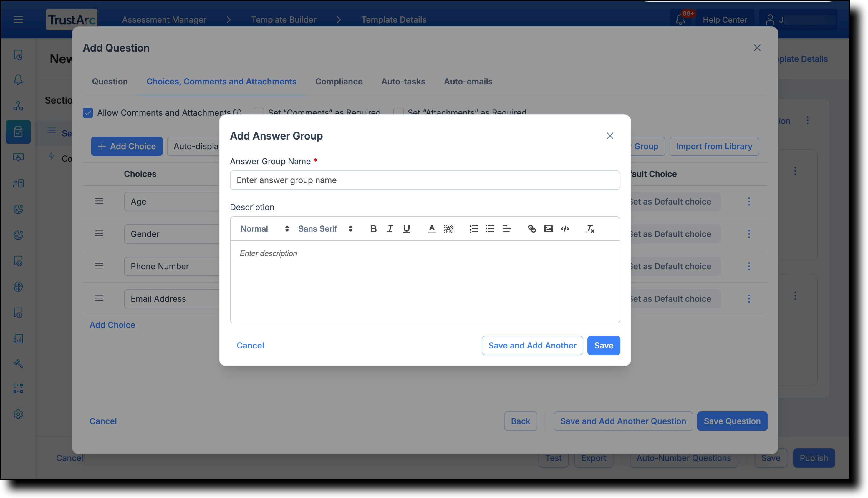Open more options for Email Address row
Screen dimensions: 868x498
click(x=748, y=299)
